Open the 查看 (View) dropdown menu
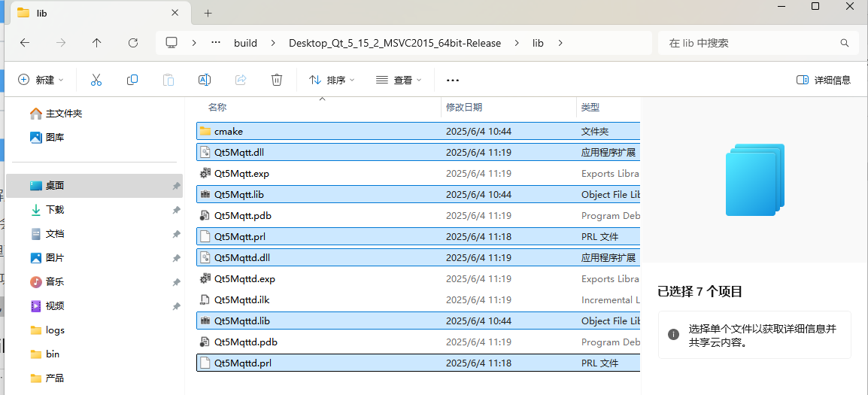Viewport: 868px width, 395px height. [x=399, y=80]
